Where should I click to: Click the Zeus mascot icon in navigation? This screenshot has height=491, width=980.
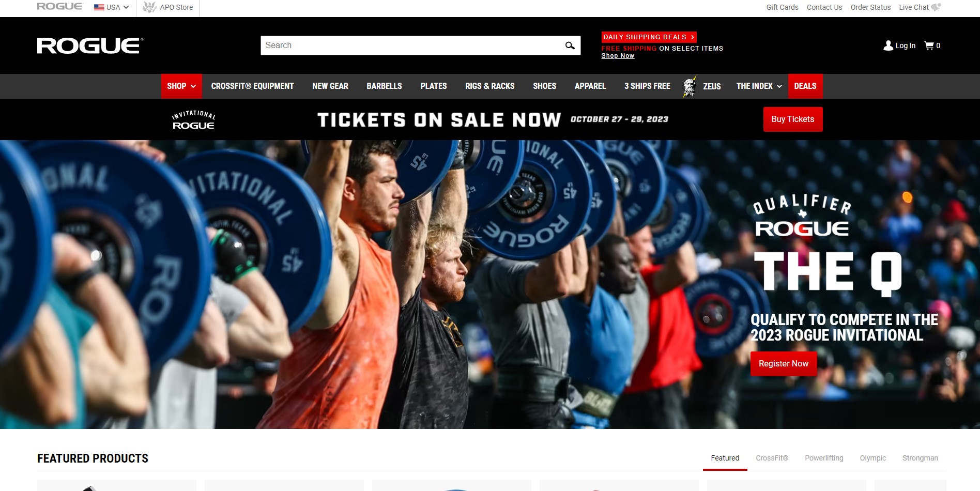(690, 86)
